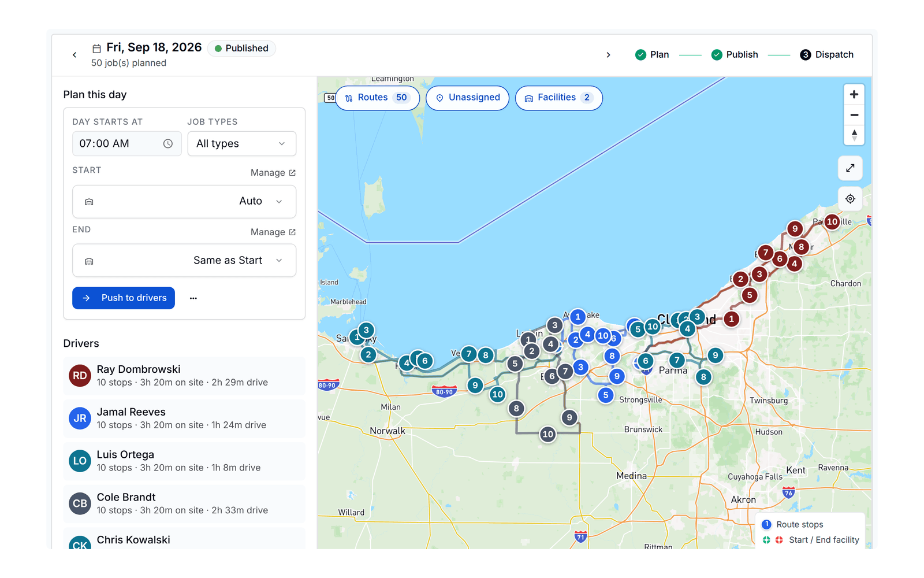
Task: Click red stop marker 10 near Painesville
Action: click(x=832, y=222)
